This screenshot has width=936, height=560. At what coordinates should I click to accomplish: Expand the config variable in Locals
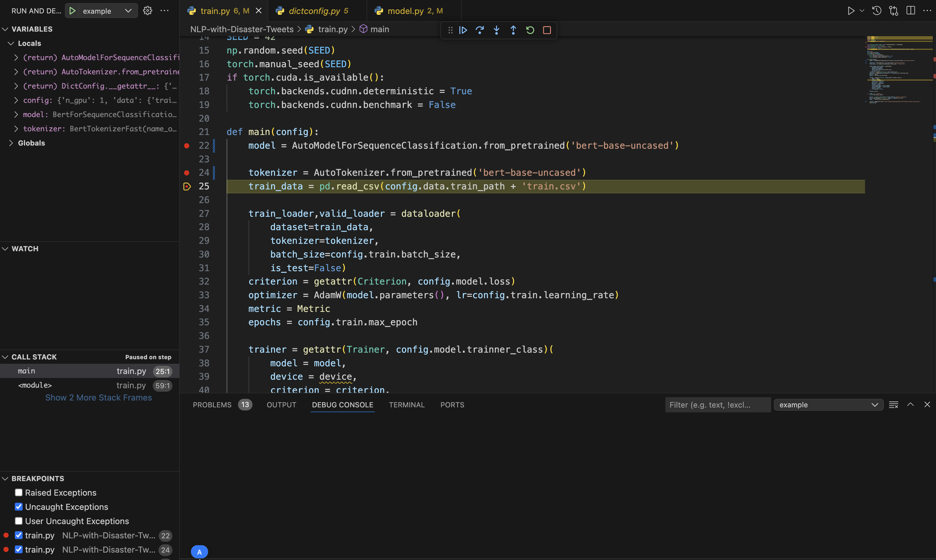pos(16,100)
